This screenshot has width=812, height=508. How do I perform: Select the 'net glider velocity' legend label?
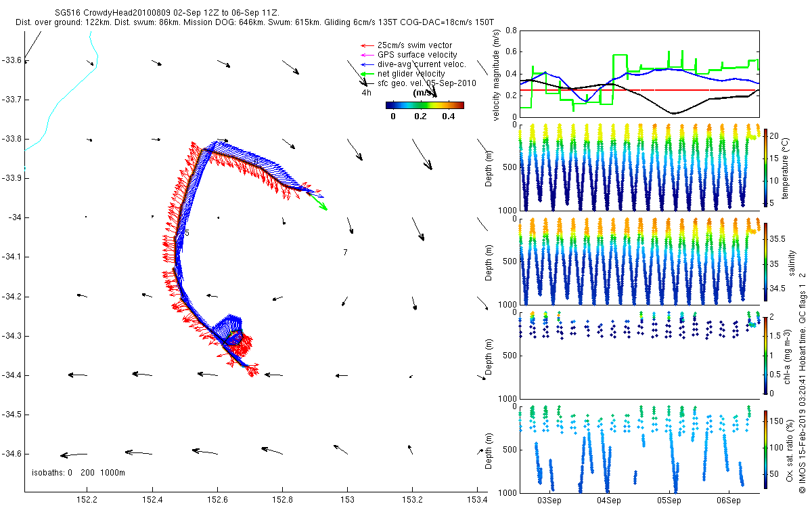411,74
